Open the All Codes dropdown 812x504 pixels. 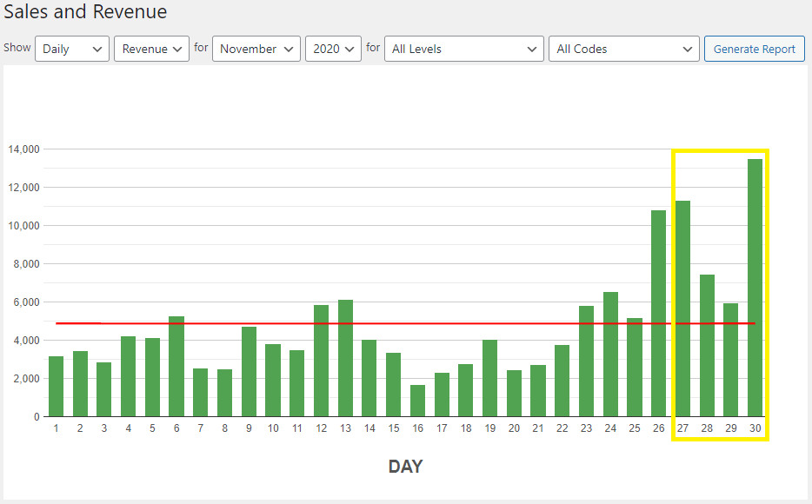tap(624, 49)
